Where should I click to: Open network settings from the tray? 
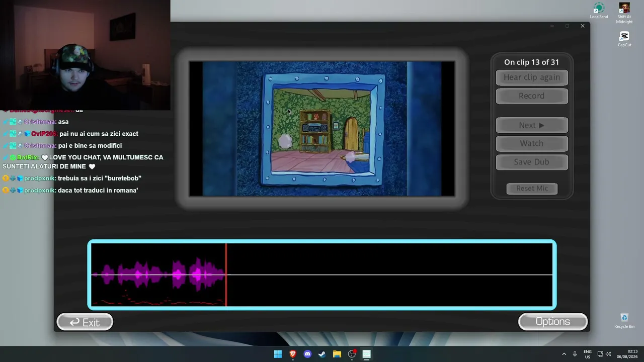click(600, 354)
